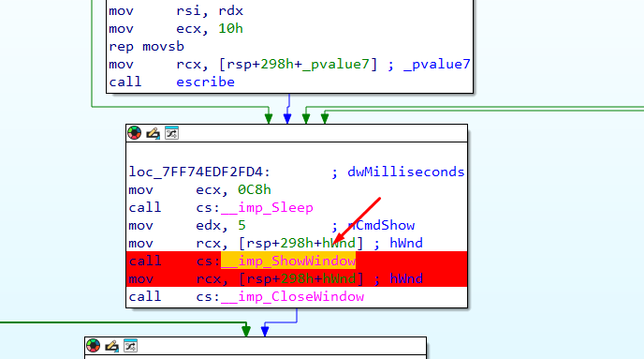Click the edx, 5 operand line
The image size is (644, 359).
pyautogui.click(x=221, y=226)
